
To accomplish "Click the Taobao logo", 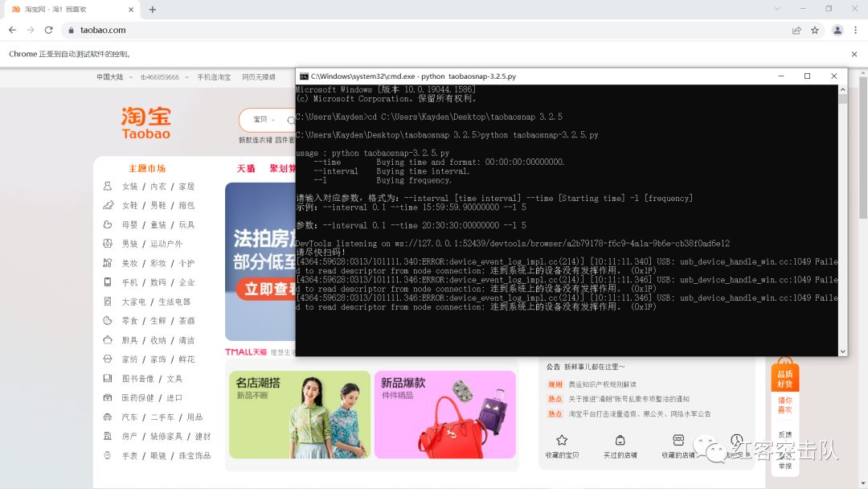I will pos(146,123).
